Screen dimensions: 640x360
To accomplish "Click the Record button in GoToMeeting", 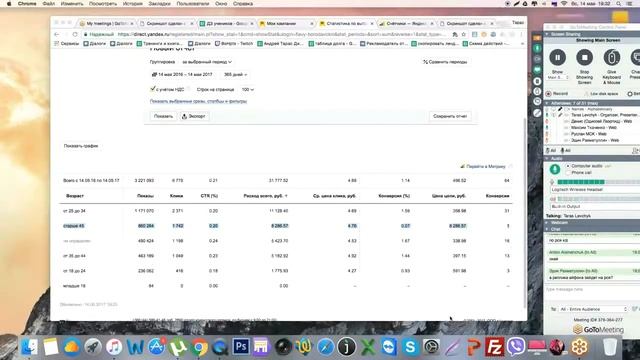I will [557, 93].
